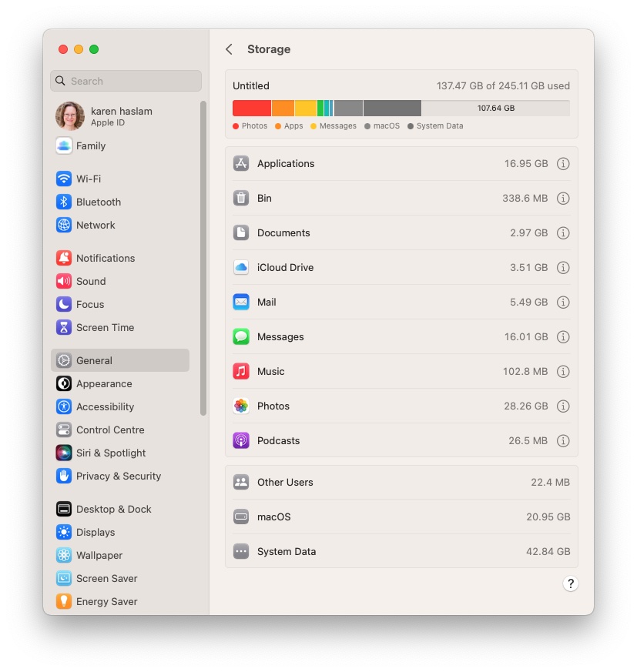This screenshot has height=672, width=637.
Task: Click the 16.95 GB Applications size value
Action: click(526, 164)
